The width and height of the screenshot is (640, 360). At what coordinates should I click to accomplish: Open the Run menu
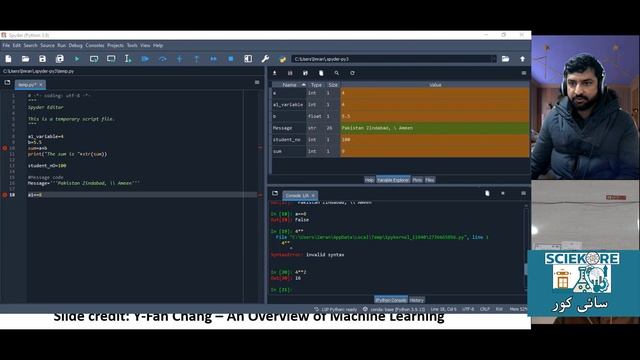pyautogui.click(x=62, y=46)
